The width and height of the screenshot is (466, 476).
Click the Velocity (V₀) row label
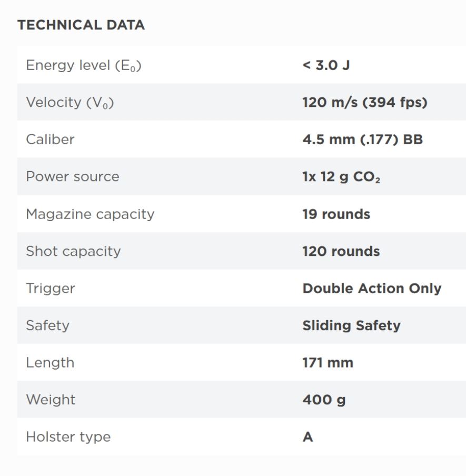point(70,102)
